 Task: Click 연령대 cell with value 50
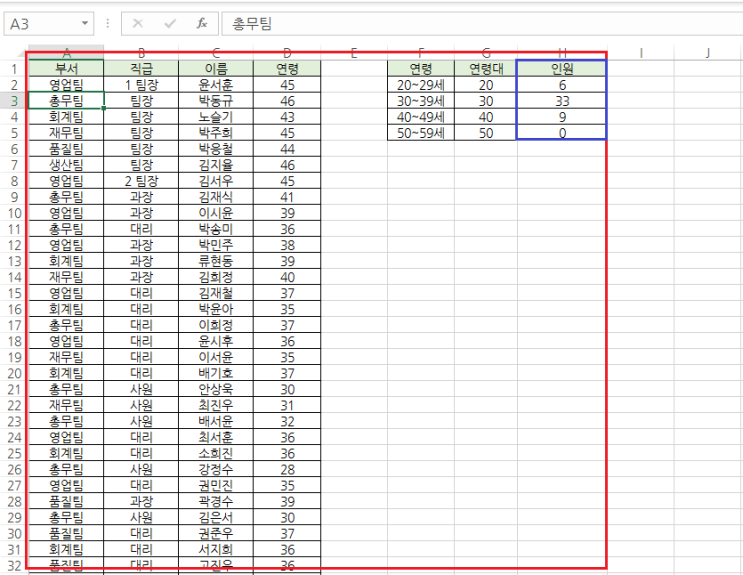(486, 133)
